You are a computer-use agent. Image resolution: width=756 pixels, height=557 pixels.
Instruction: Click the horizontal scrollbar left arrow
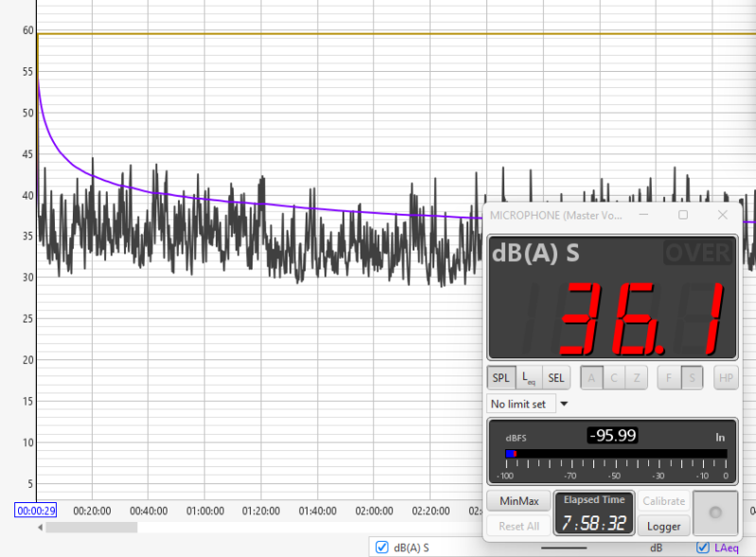[40, 527]
